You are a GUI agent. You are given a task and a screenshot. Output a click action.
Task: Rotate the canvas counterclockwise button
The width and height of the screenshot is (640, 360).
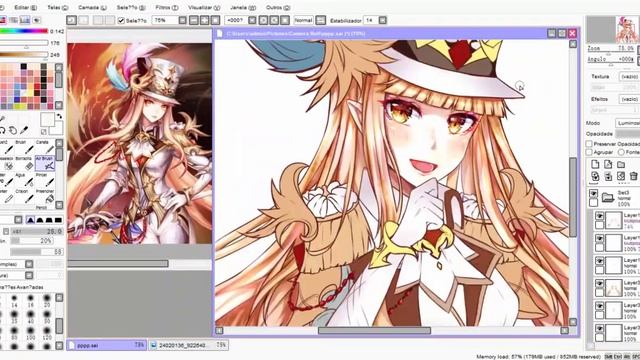(x=263, y=20)
